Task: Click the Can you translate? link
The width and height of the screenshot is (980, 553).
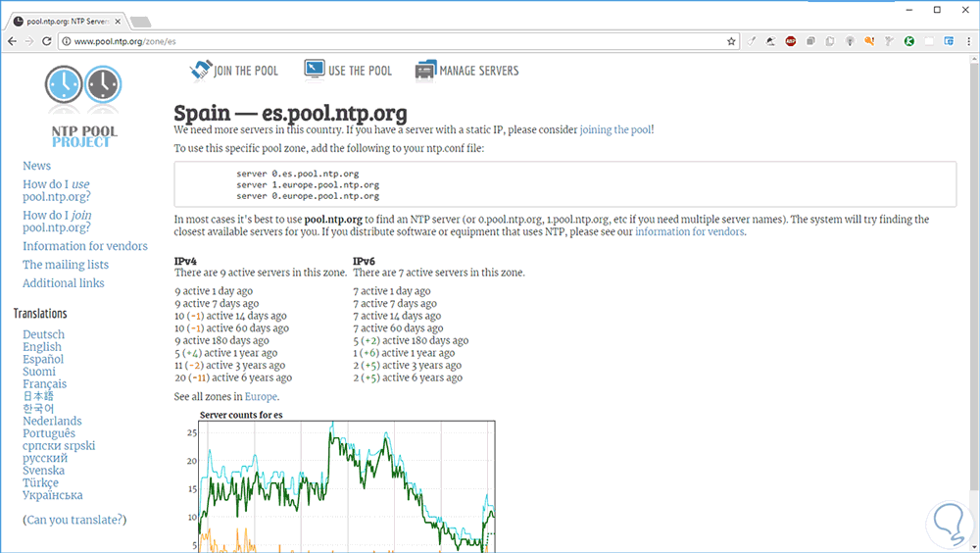Action: (x=74, y=520)
